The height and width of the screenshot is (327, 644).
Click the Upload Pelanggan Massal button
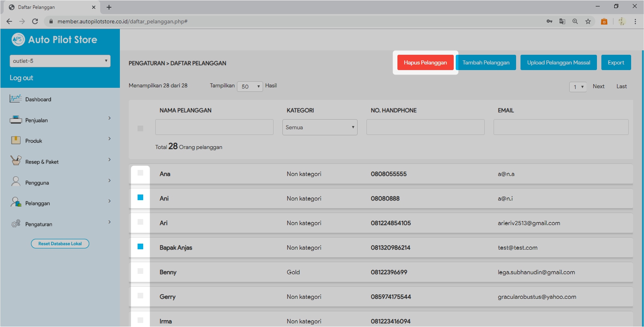(x=558, y=62)
